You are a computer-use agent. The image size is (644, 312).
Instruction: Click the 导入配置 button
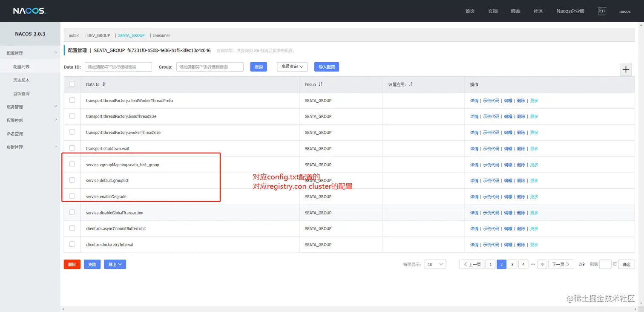pyautogui.click(x=327, y=67)
